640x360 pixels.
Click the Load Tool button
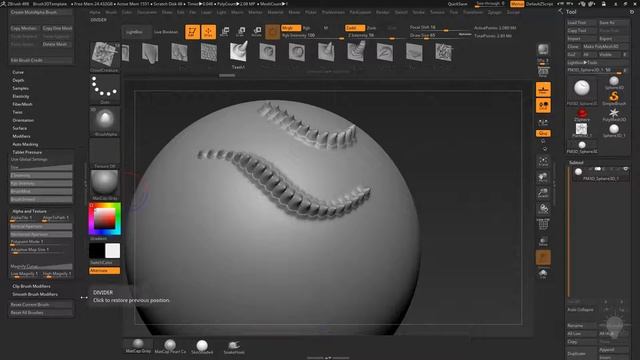click(x=582, y=23)
